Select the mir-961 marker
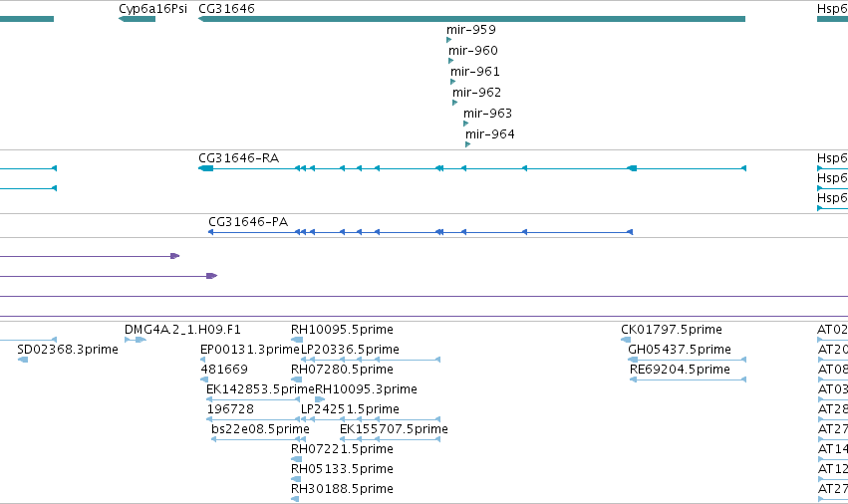The width and height of the screenshot is (848, 504). pos(453,82)
